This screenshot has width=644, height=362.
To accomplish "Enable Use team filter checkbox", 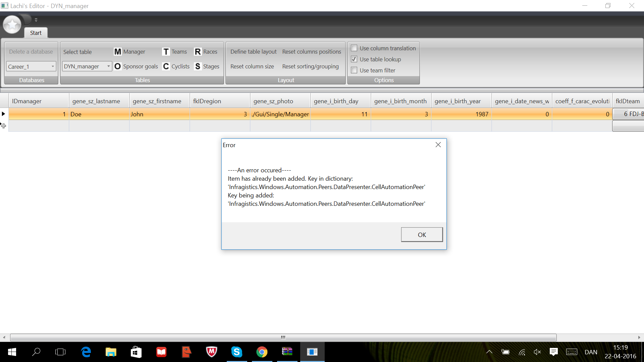I will coord(354,70).
